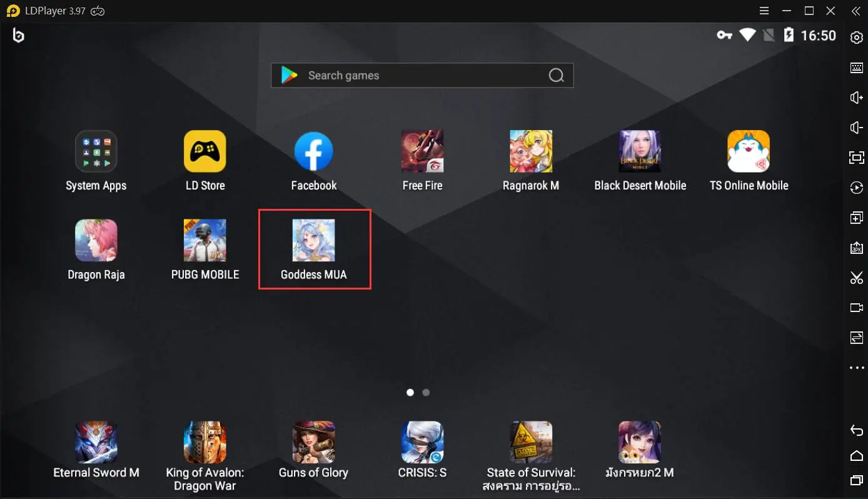This screenshot has height=499, width=868.
Task: Increase emulator volume
Action: point(857,98)
